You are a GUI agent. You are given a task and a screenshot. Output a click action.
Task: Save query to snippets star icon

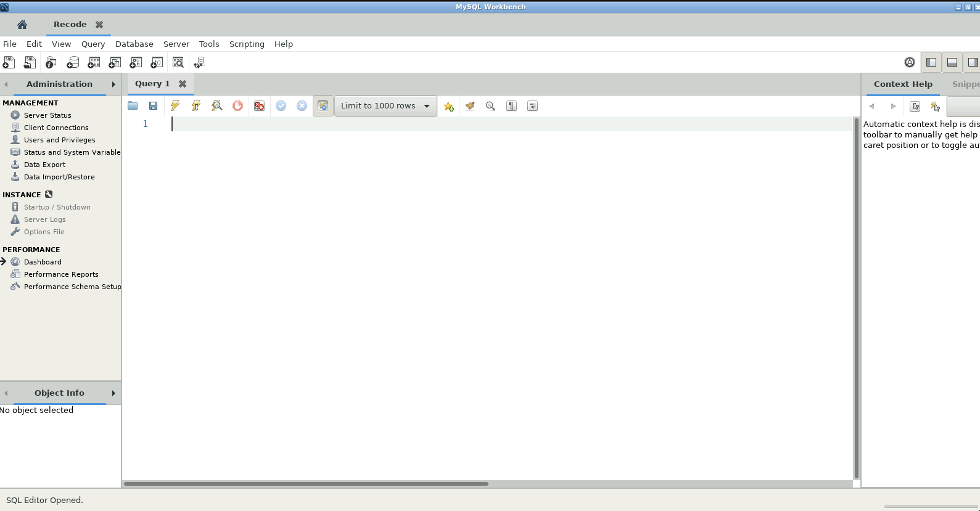[449, 106]
